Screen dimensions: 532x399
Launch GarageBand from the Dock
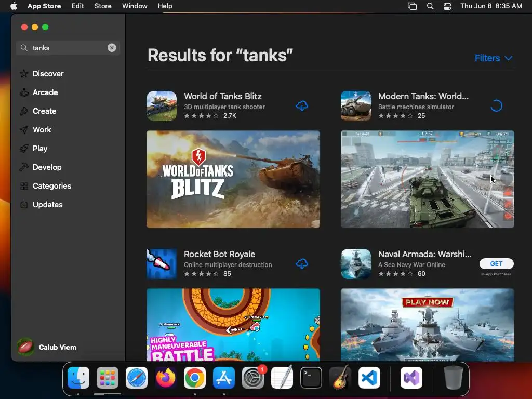click(x=340, y=378)
